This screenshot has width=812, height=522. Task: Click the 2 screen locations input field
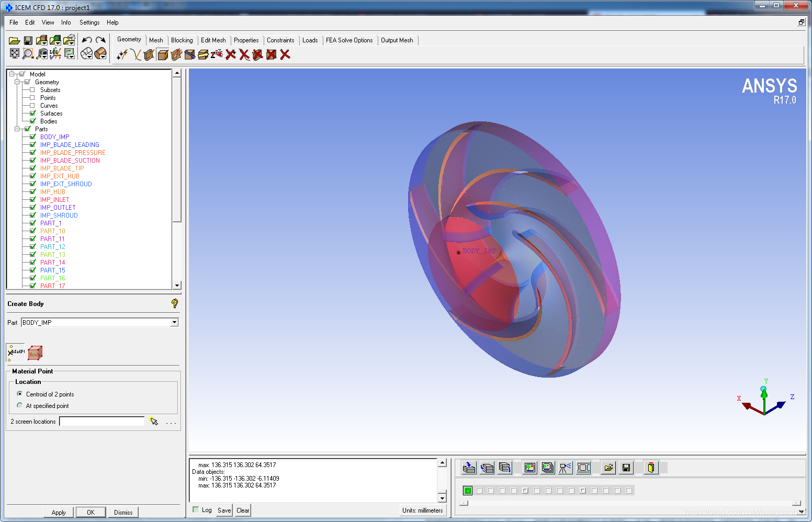coord(102,421)
